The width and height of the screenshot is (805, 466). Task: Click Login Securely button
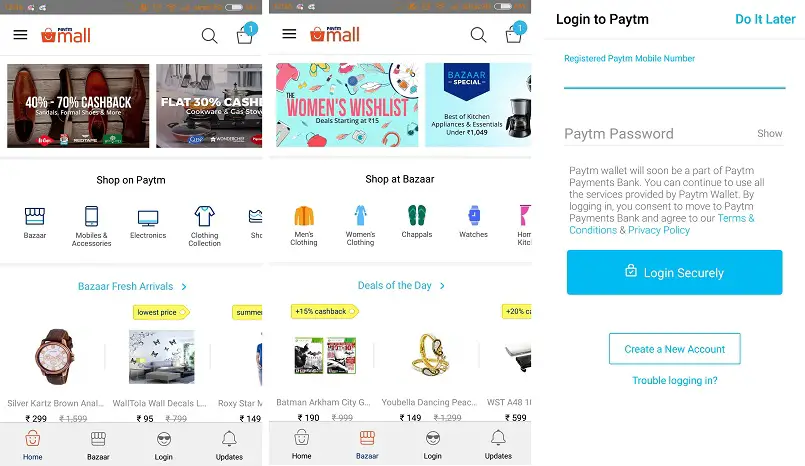(675, 273)
